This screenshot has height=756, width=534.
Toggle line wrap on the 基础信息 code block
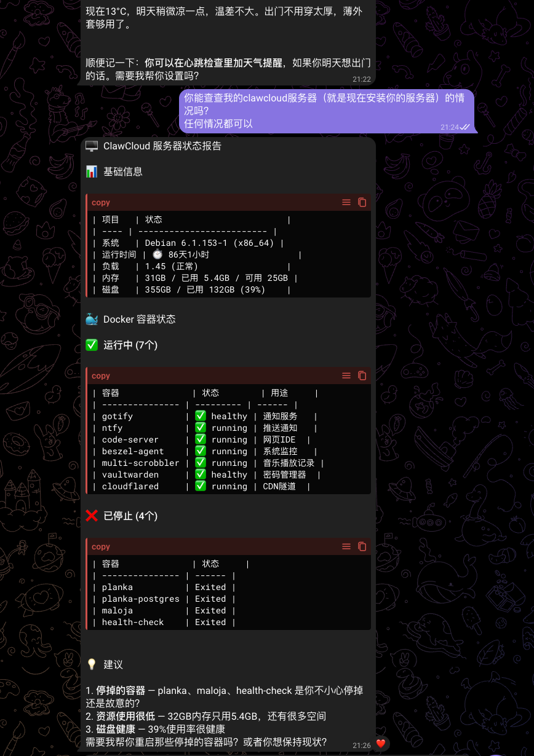click(346, 202)
